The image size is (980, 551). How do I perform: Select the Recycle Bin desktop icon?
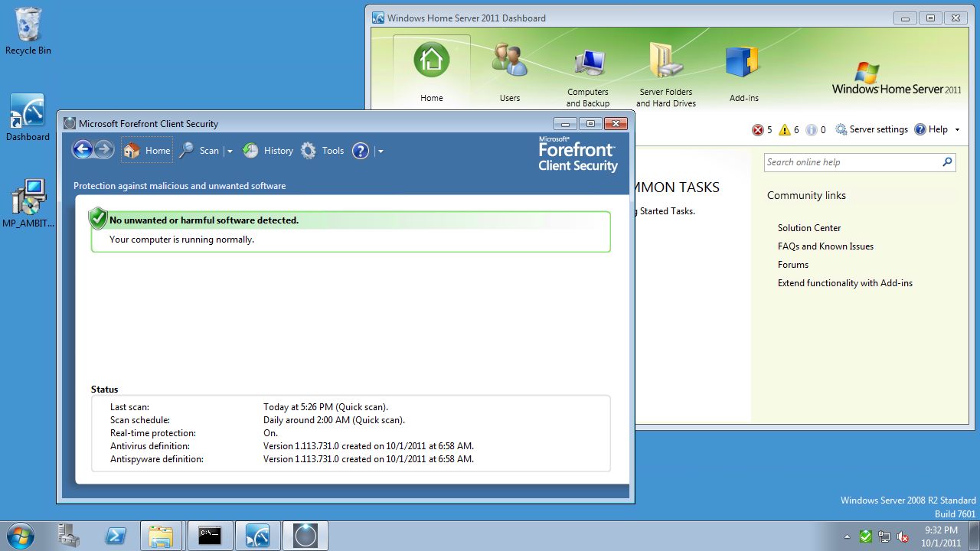tap(28, 31)
